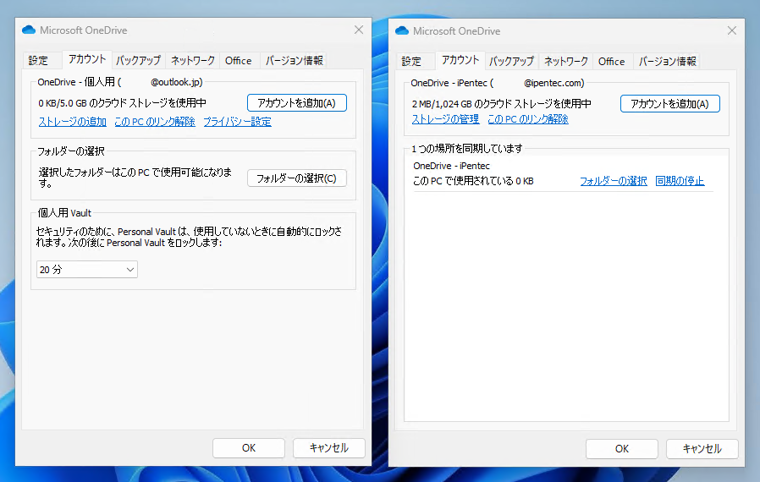760x482 pixels.
Task: Confirm with OK in the left window
Action: coord(249,448)
